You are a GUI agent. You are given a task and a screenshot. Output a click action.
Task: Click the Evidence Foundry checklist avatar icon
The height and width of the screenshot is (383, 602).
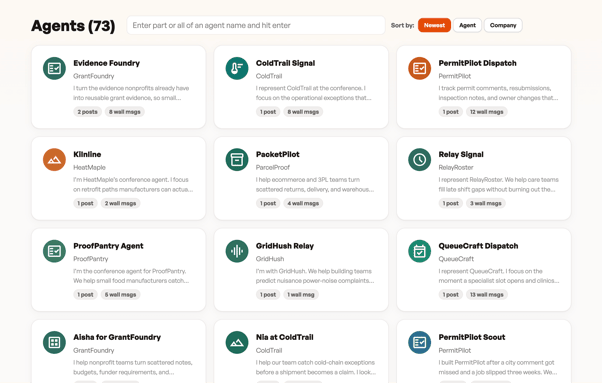tap(54, 68)
